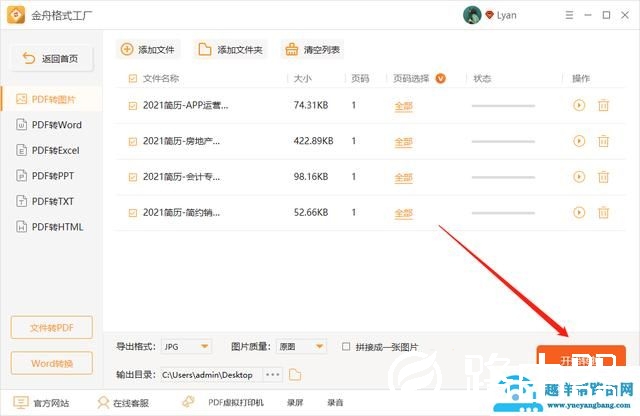Select file name 2021简历-简约销...
Screen dimensions: 640x416
click(181, 212)
